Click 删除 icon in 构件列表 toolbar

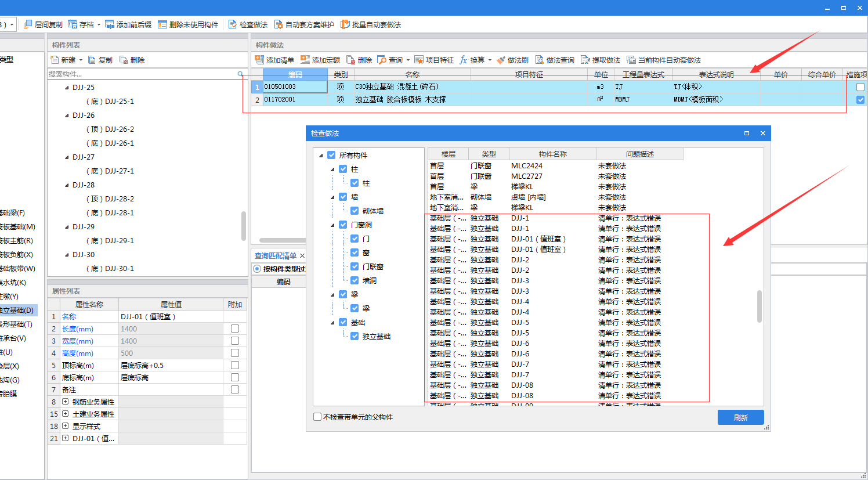[124, 60]
